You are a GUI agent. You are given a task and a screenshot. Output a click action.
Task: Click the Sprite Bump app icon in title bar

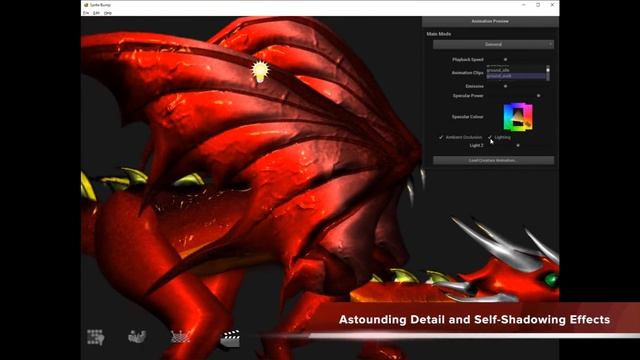(86, 5)
